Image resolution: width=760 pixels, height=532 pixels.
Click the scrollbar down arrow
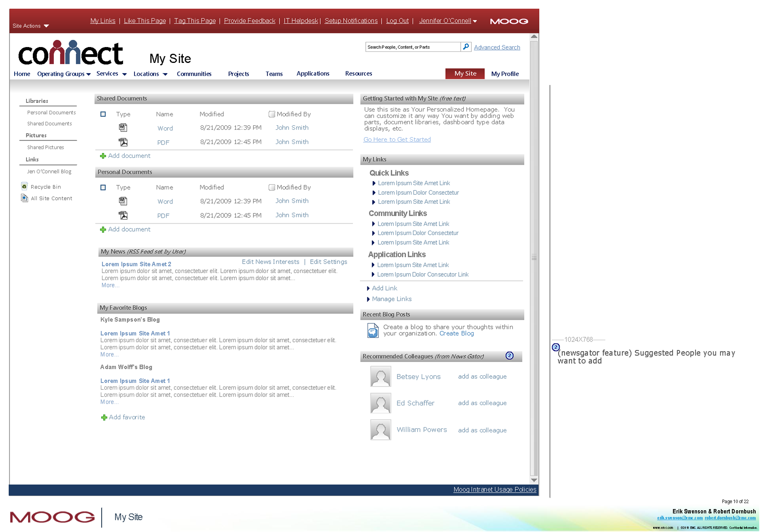534,480
